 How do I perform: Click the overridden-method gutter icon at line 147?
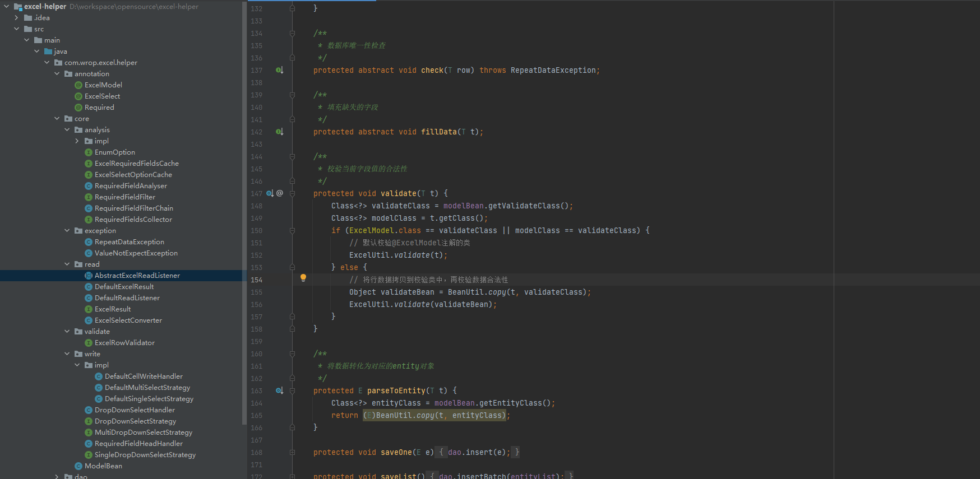point(270,193)
